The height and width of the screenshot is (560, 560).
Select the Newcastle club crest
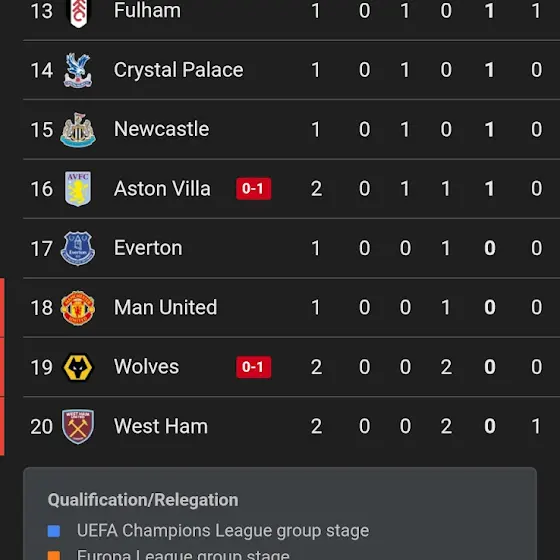coord(78,130)
